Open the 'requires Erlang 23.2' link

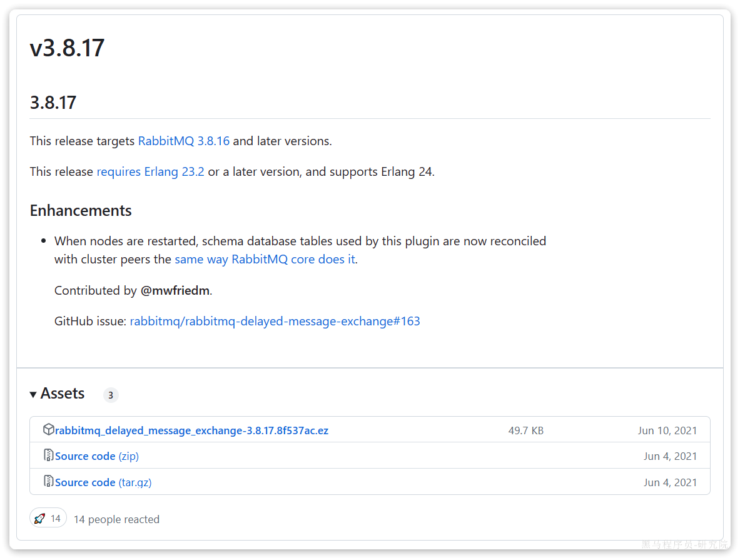(150, 171)
